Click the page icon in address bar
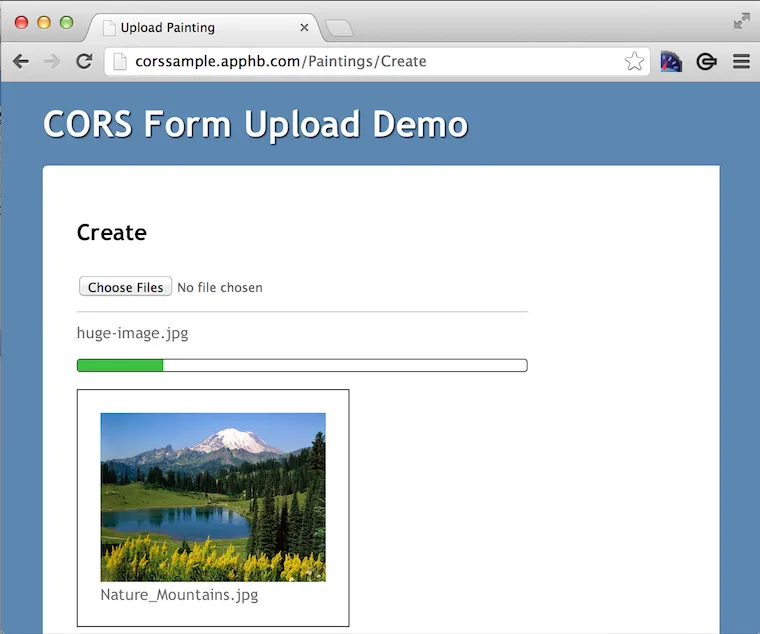The image size is (760, 634). click(x=120, y=62)
